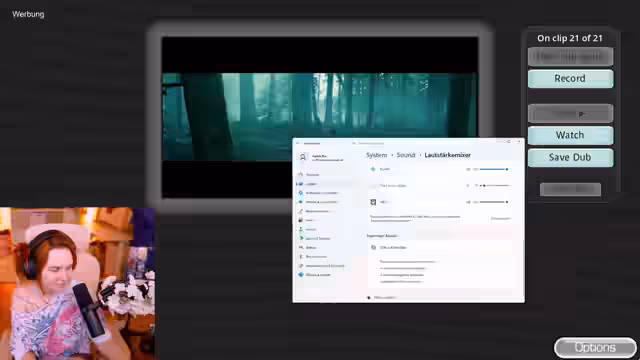640x360 pixels.
Task: Click the Settings search field
Action: (380, 143)
